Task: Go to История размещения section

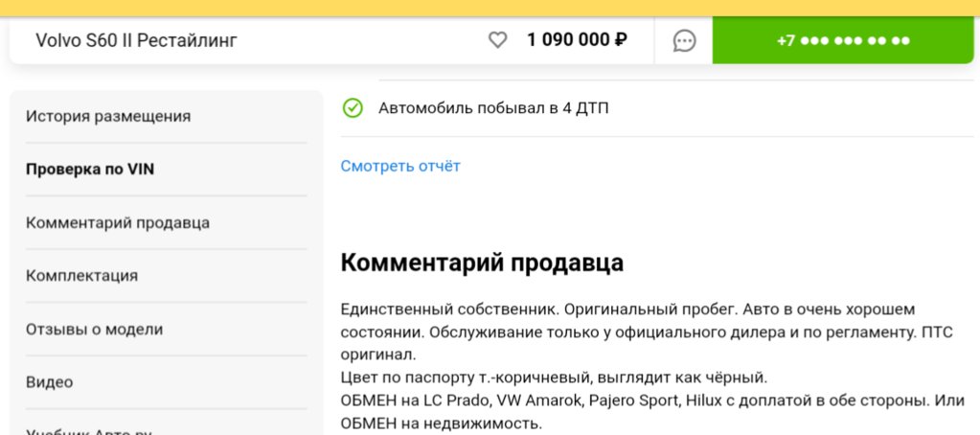Action: (x=108, y=116)
